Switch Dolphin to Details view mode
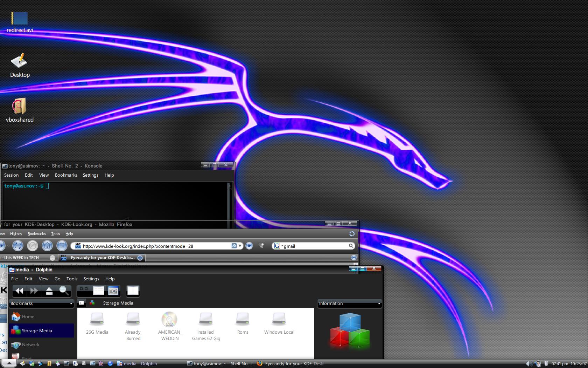 point(99,291)
